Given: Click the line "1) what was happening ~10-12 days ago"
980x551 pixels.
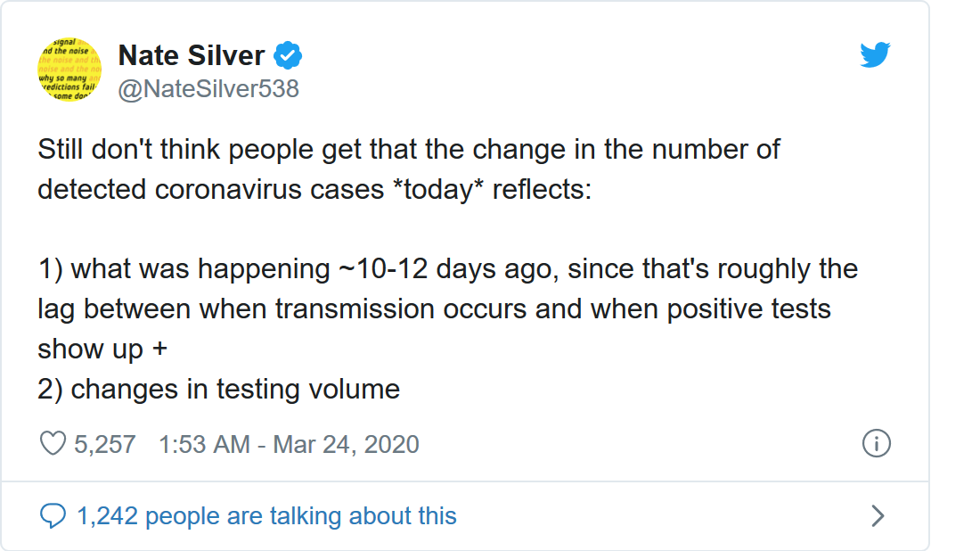Looking at the screenshot, I should click(447, 268).
